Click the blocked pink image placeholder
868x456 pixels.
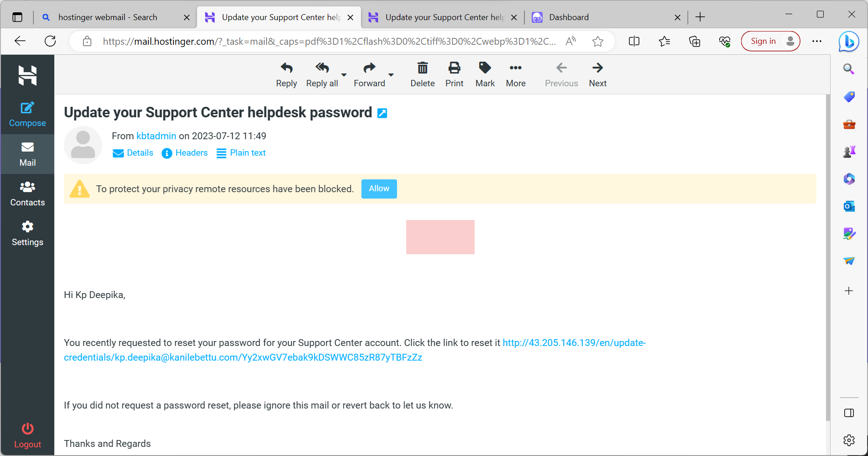[440, 237]
